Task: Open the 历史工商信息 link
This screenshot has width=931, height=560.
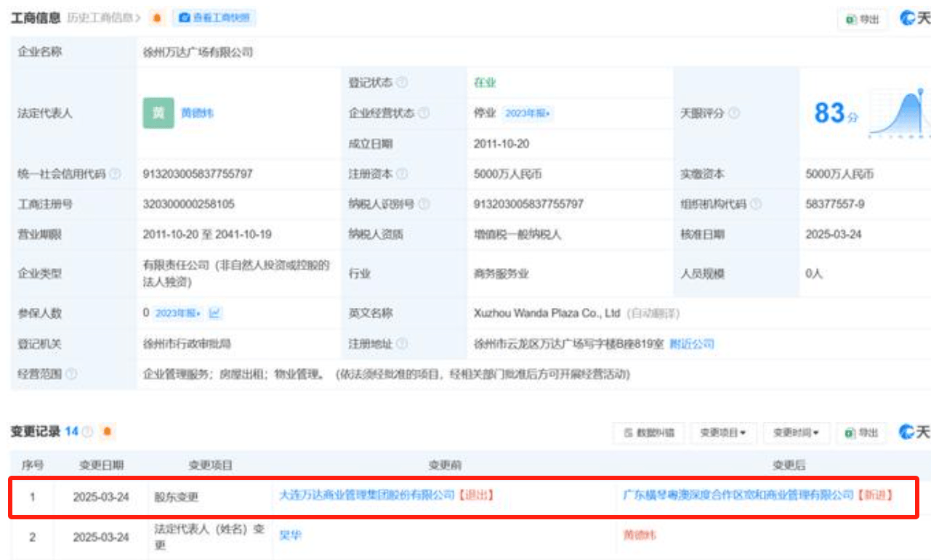Action: 104,17
